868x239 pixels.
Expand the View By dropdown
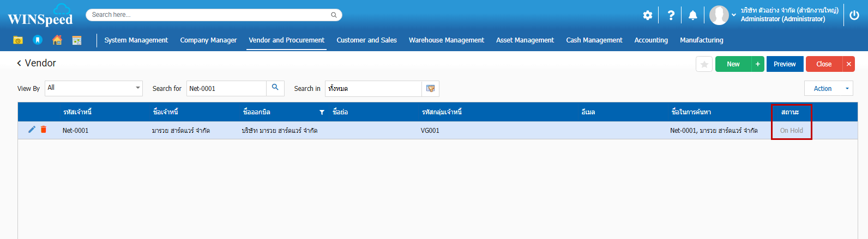click(137, 88)
